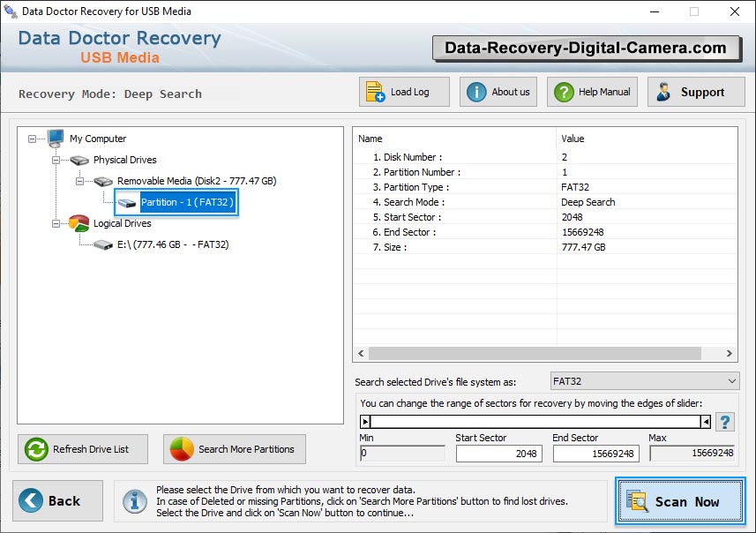Click the 'Deep Search' value cell

point(588,202)
